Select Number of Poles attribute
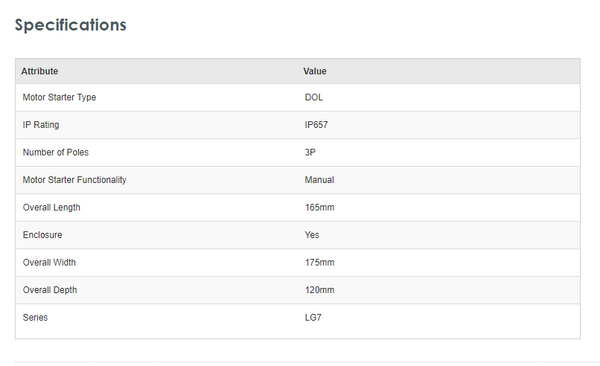This screenshot has width=600, height=366. (x=56, y=152)
